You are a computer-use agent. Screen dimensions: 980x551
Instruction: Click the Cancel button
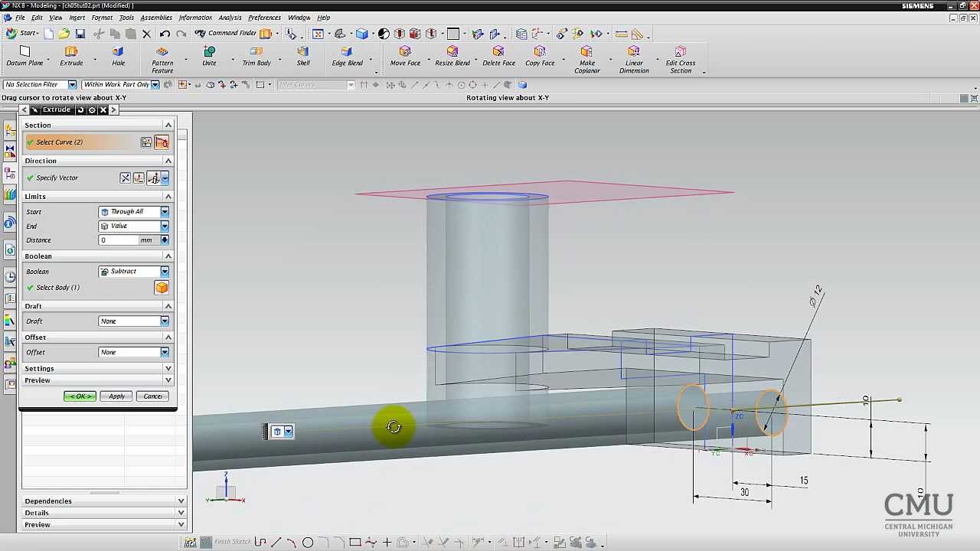click(152, 396)
